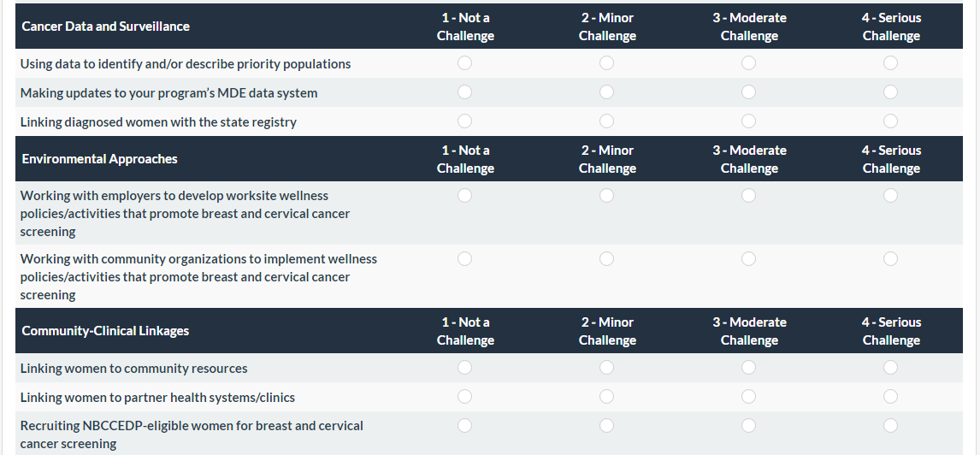Mark recruiting NBCCEDP-eligible women as Serious Challenge
The width and height of the screenshot is (980, 455).
pyautogui.click(x=890, y=426)
